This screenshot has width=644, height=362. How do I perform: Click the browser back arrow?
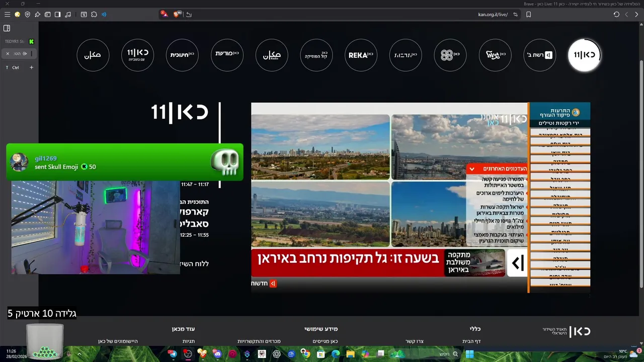(636, 15)
